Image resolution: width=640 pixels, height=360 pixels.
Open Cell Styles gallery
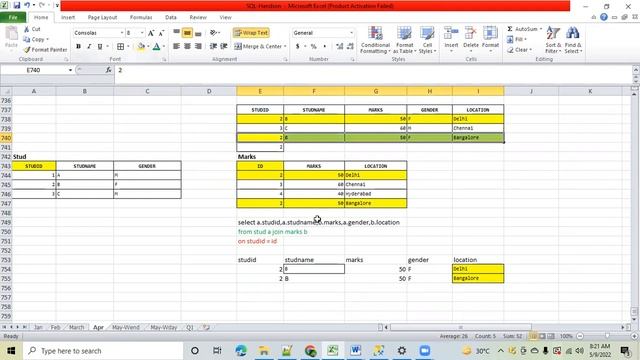pyautogui.click(x=427, y=40)
